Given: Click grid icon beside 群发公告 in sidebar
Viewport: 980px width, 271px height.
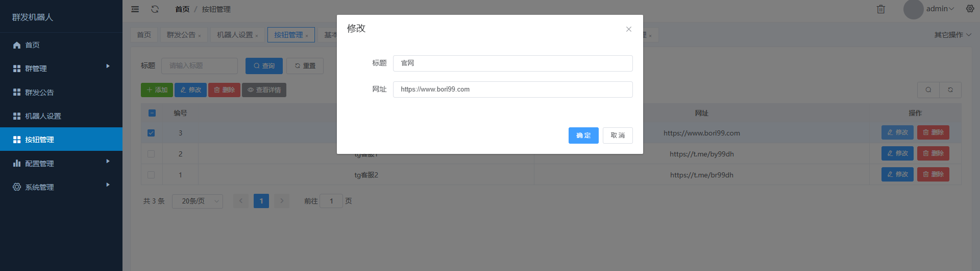Looking at the screenshot, I should coord(17,93).
